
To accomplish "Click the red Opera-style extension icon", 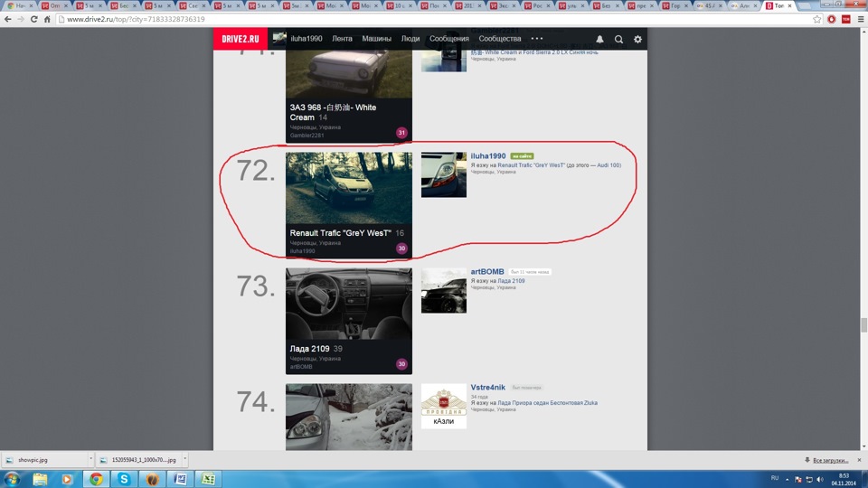I will [x=832, y=19].
